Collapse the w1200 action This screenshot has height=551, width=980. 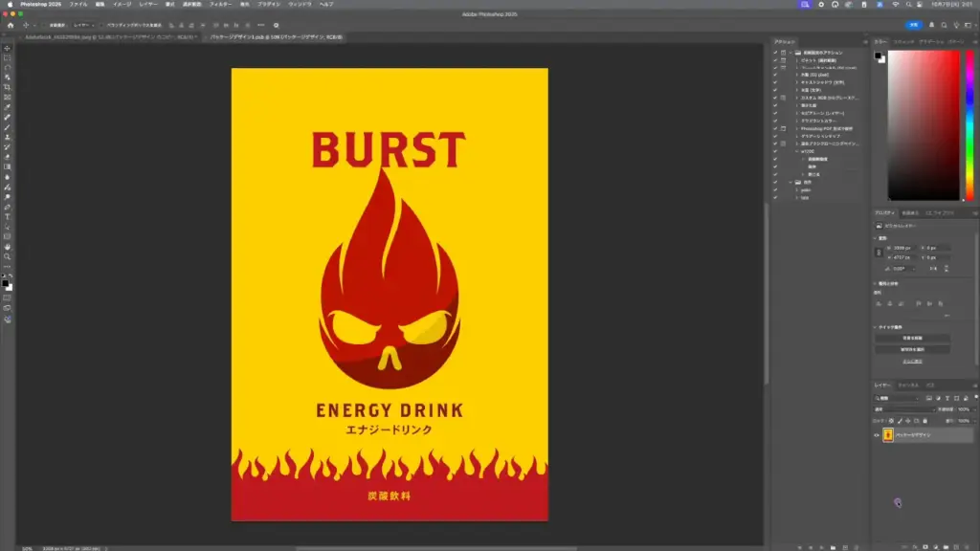[796, 150]
